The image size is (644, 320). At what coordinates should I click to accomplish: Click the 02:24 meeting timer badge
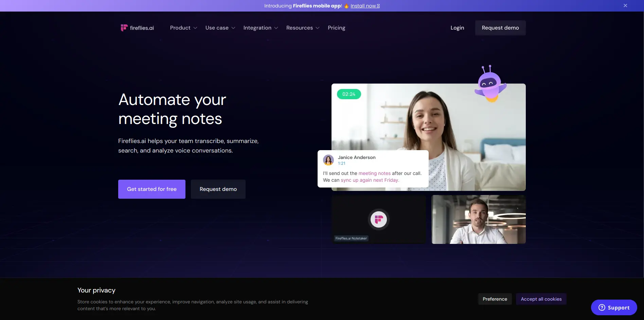(x=349, y=94)
